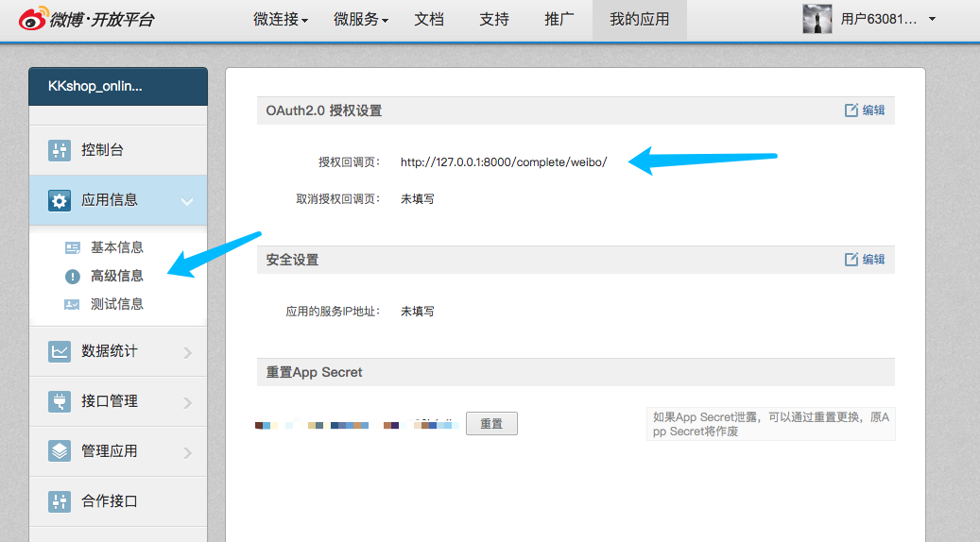The height and width of the screenshot is (542, 980).
Task: Click the 高级信息 exclamation icon
Action: pyautogui.click(x=73, y=276)
